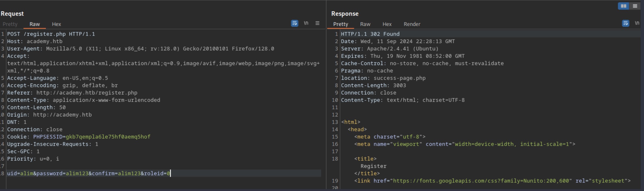Click the Upgrade-Insecure-Requests header
Screen dimensions: 644x191
tap(53, 144)
